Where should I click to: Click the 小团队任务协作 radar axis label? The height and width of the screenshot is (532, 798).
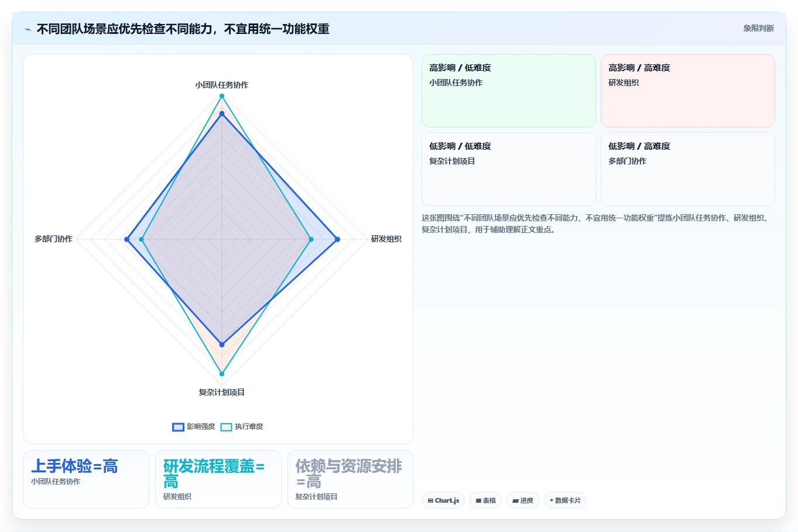coord(222,85)
